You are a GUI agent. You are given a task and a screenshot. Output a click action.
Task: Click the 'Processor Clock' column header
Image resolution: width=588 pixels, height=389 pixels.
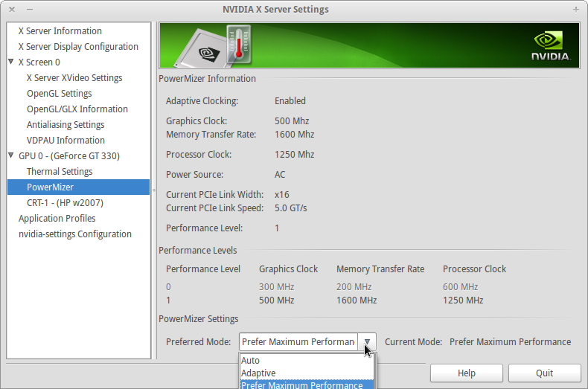pyautogui.click(x=474, y=269)
